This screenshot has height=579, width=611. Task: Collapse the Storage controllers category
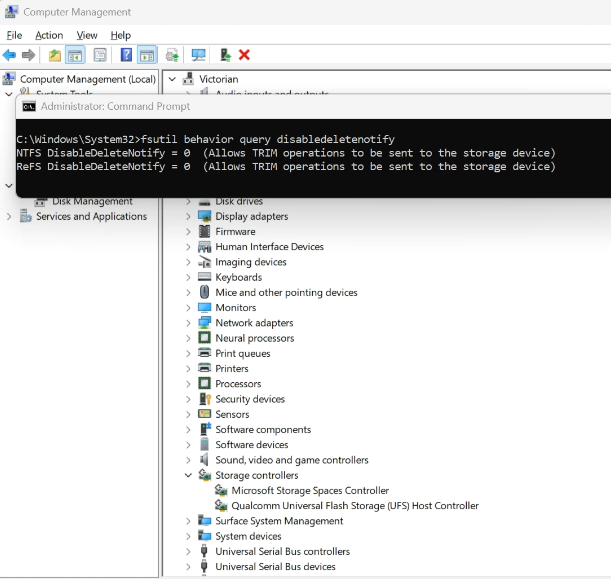[x=188, y=476]
